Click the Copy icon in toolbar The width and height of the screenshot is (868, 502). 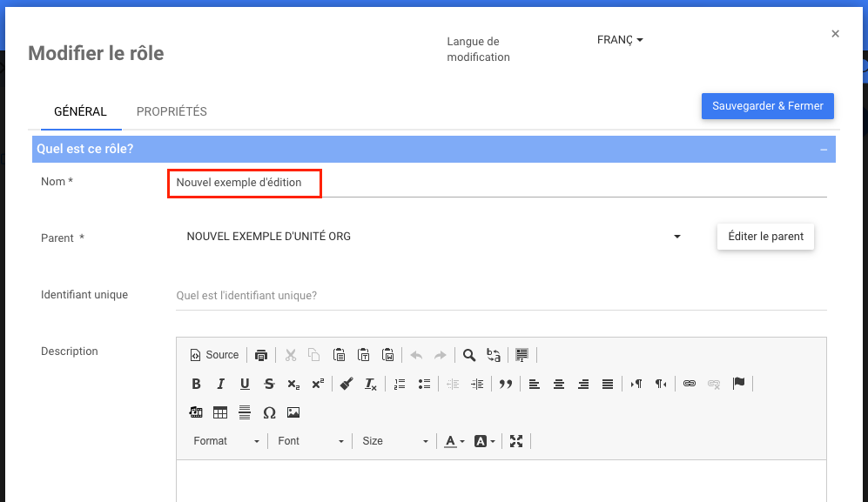point(314,355)
